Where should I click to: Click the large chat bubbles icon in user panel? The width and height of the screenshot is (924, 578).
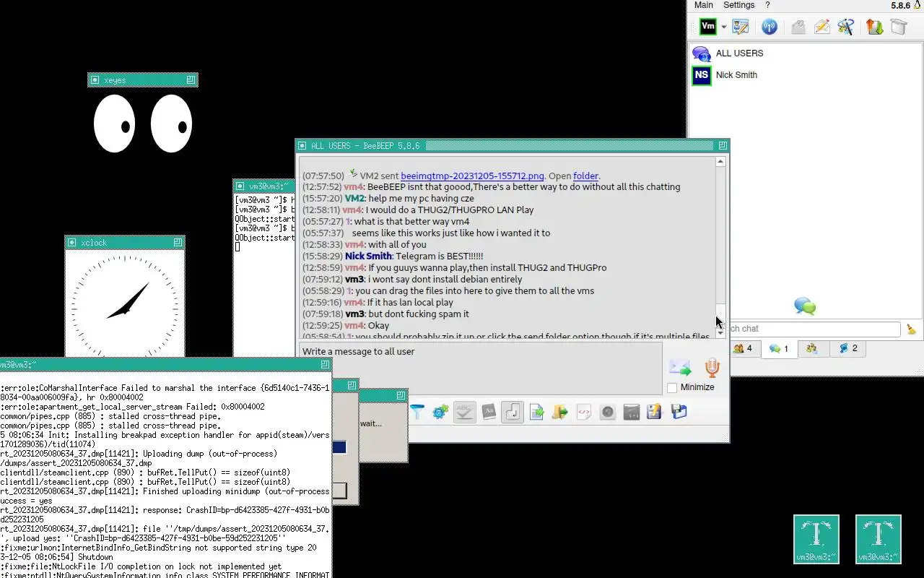pos(805,306)
